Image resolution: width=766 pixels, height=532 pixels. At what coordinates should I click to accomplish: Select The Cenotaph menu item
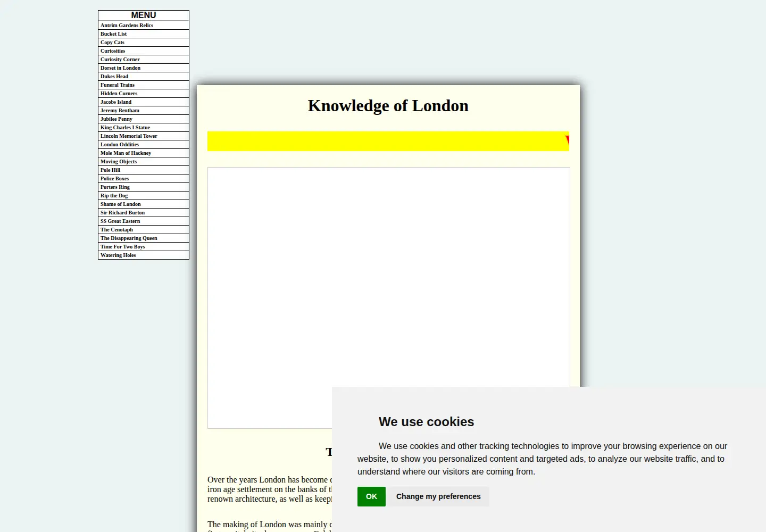[144, 230]
